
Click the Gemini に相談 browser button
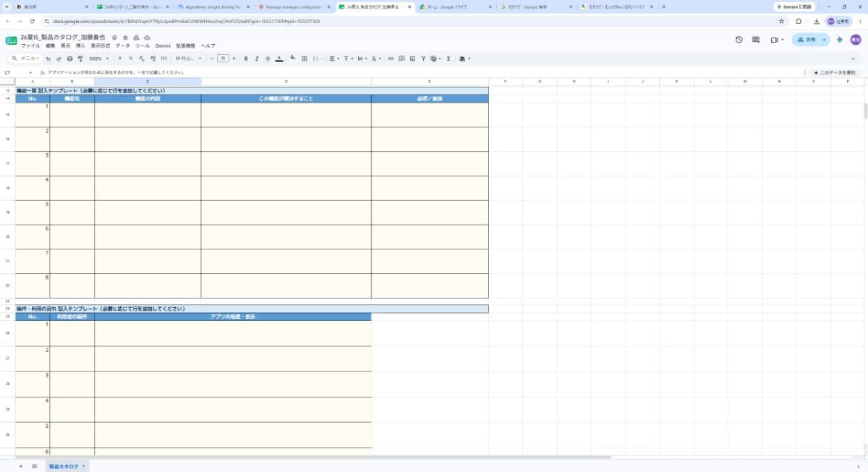coord(795,7)
